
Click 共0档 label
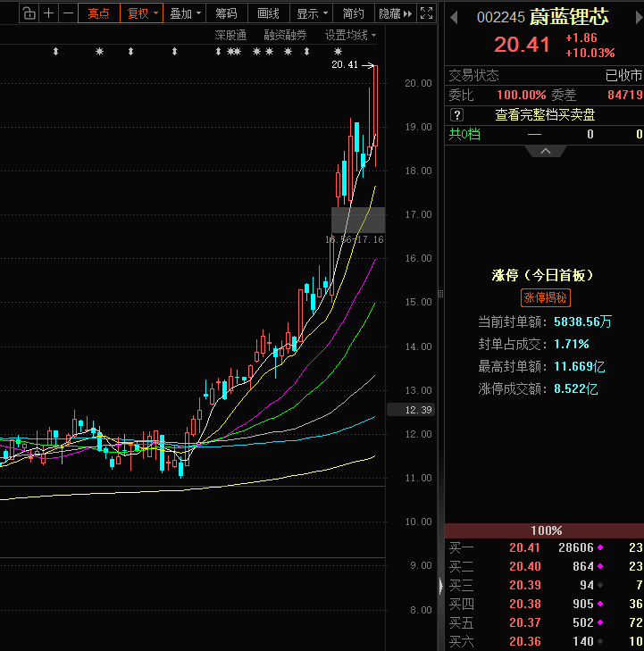click(x=464, y=134)
